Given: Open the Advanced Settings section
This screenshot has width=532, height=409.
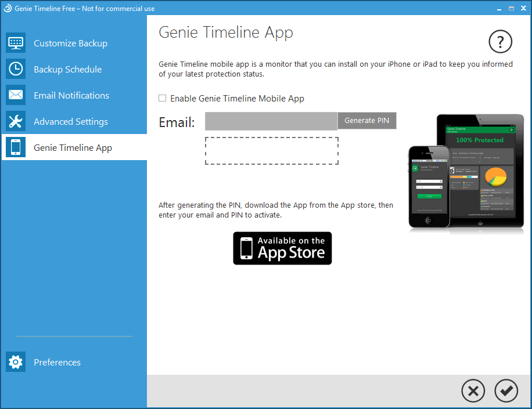Looking at the screenshot, I should 74,121.
